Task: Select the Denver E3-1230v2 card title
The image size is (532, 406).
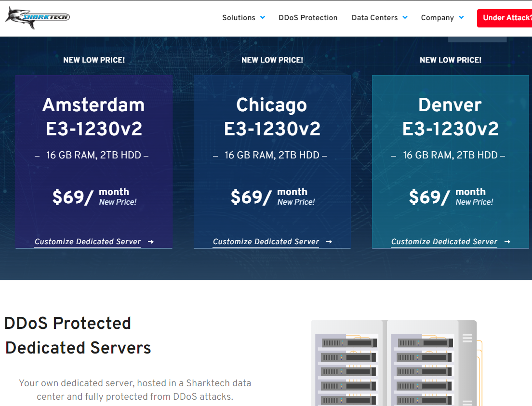Action: (x=450, y=117)
